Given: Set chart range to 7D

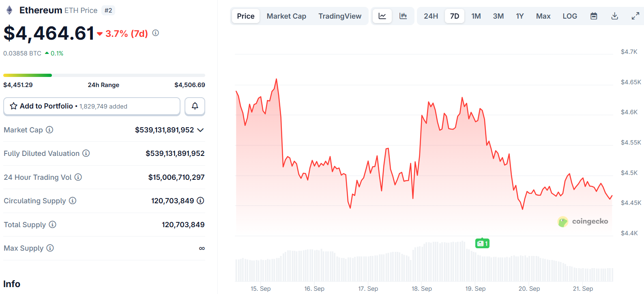Looking at the screenshot, I should (x=455, y=16).
